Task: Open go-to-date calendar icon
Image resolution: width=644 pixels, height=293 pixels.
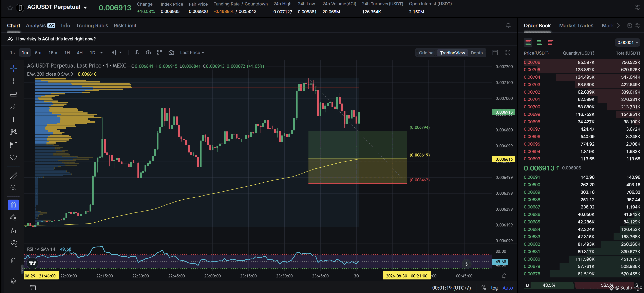Action: pos(33,288)
